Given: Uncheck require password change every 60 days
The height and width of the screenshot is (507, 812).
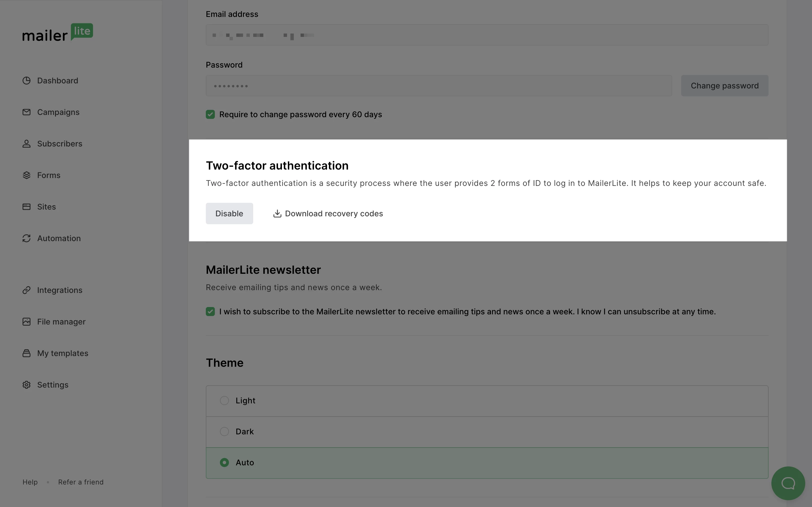Looking at the screenshot, I should click(210, 115).
